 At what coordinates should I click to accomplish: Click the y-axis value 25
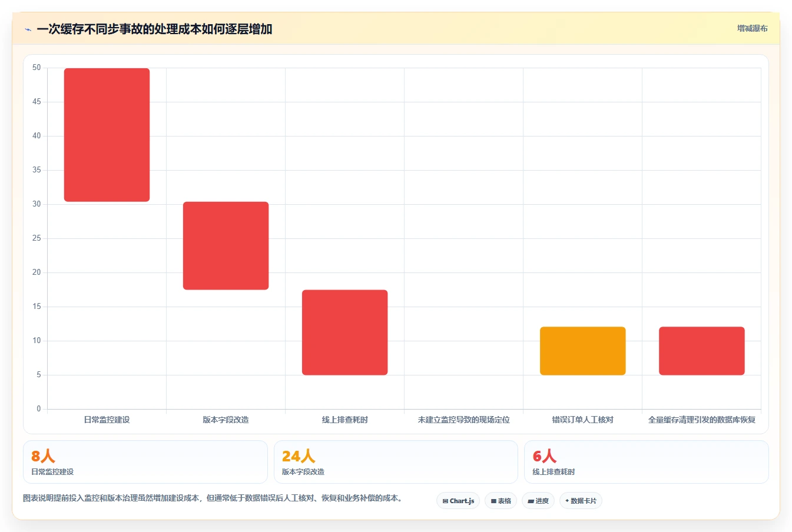click(37, 238)
